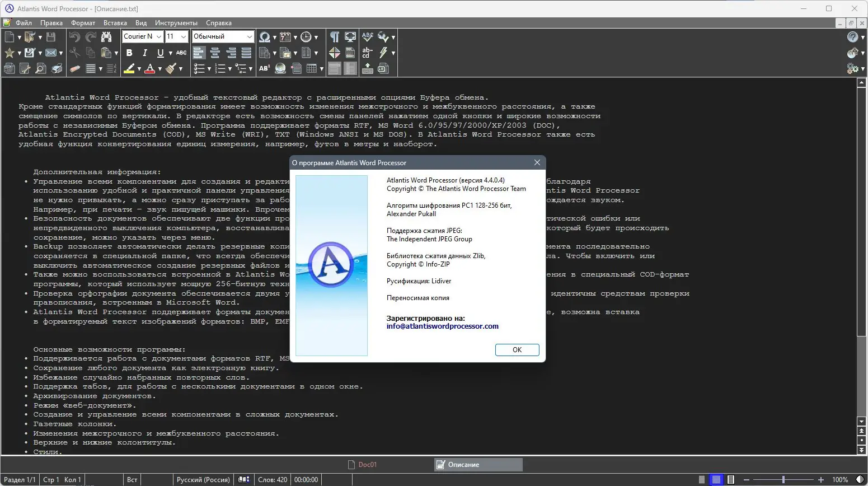Click OK in the About dialog
Image resolution: width=868 pixels, height=486 pixels.
(x=517, y=350)
